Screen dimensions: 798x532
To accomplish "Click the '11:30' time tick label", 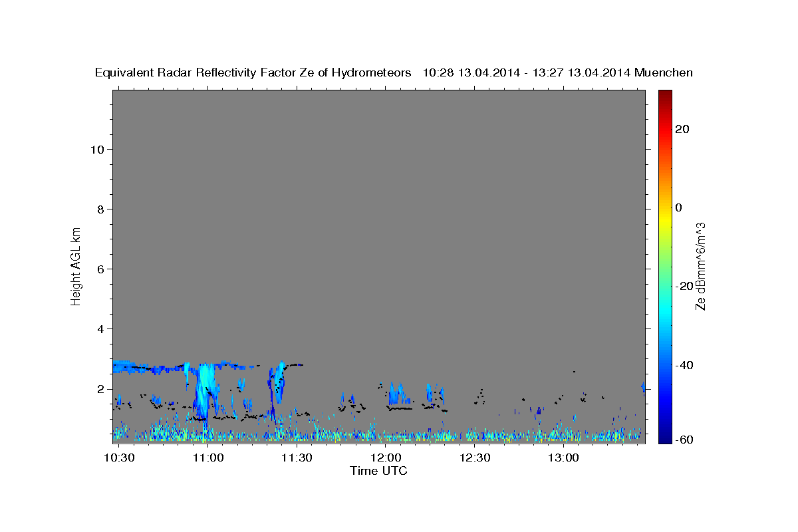I will (x=297, y=458).
